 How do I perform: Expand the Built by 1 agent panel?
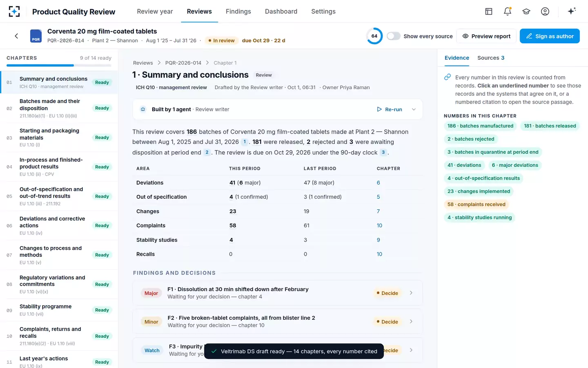414,109
